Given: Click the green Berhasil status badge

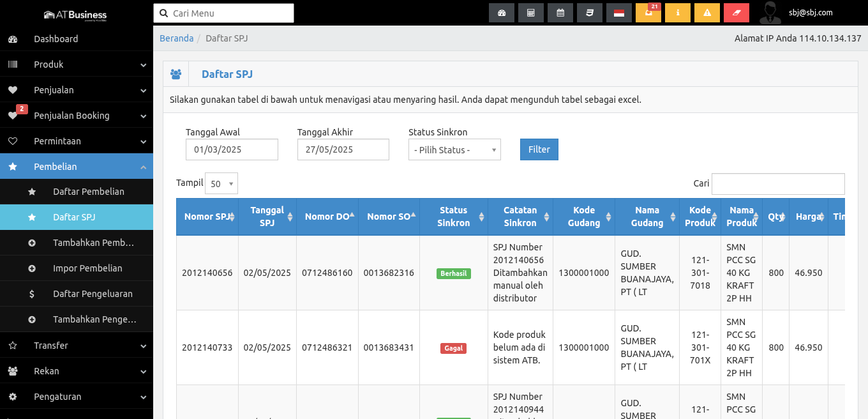Looking at the screenshot, I should (454, 273).
